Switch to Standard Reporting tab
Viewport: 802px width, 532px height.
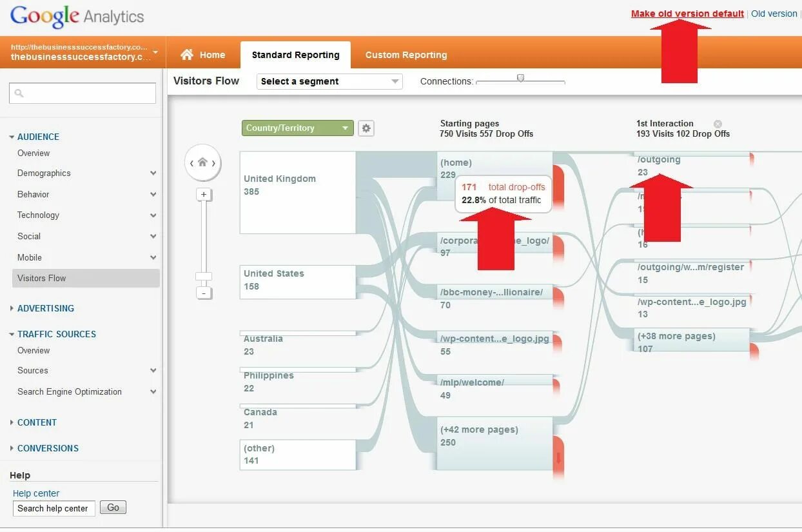coord(295,55)
